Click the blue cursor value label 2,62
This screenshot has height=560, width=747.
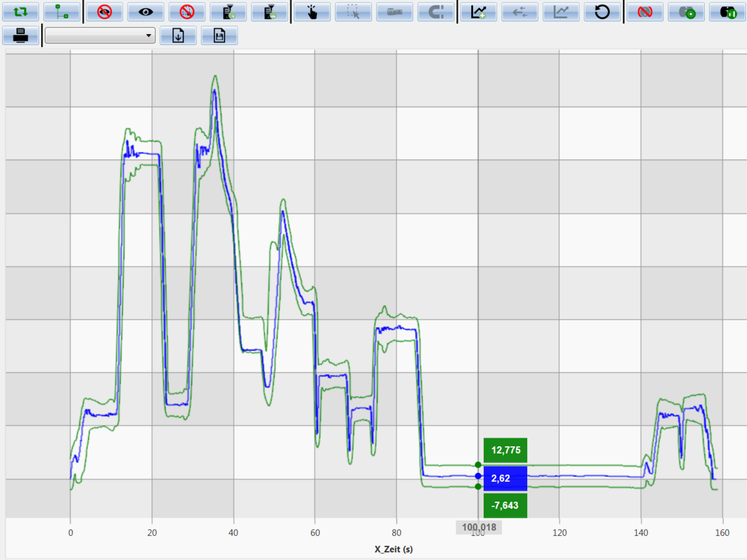tap(505, 478)
